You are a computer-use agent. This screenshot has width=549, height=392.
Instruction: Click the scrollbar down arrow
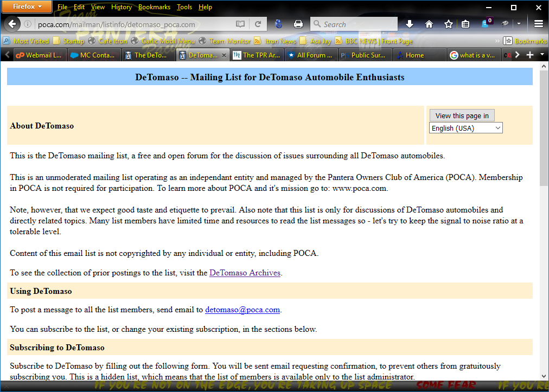544,376
